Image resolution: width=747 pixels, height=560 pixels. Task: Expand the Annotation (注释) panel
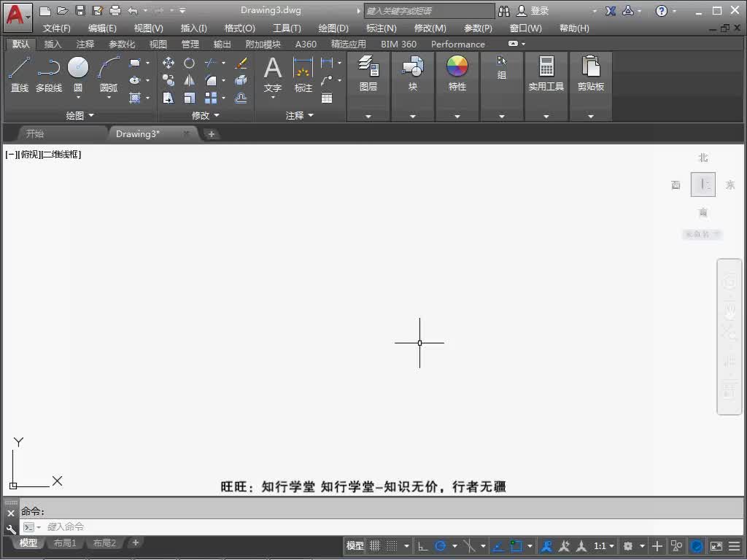[300, 115]
